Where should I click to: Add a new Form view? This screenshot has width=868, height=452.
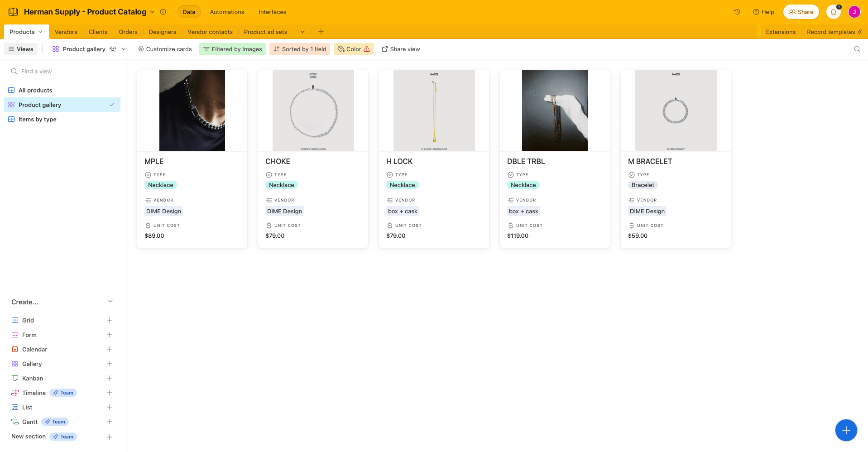pos(109,335)
